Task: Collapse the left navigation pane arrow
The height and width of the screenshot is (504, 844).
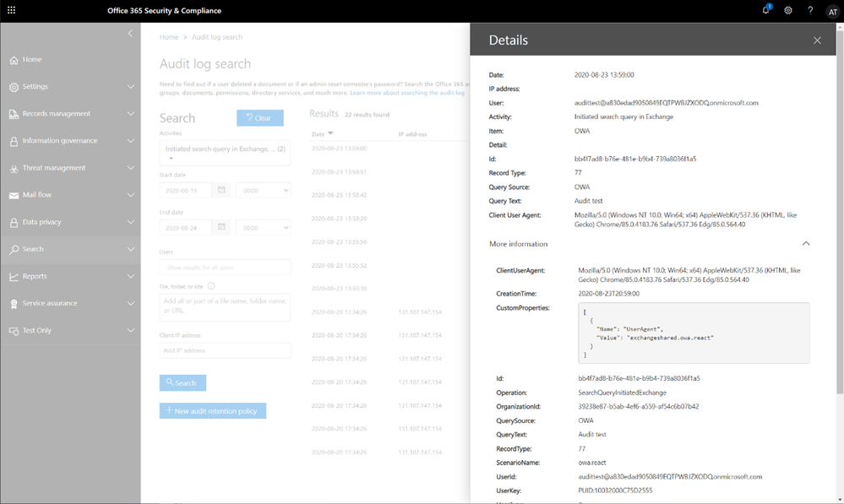Action: (x=130, y=34)
